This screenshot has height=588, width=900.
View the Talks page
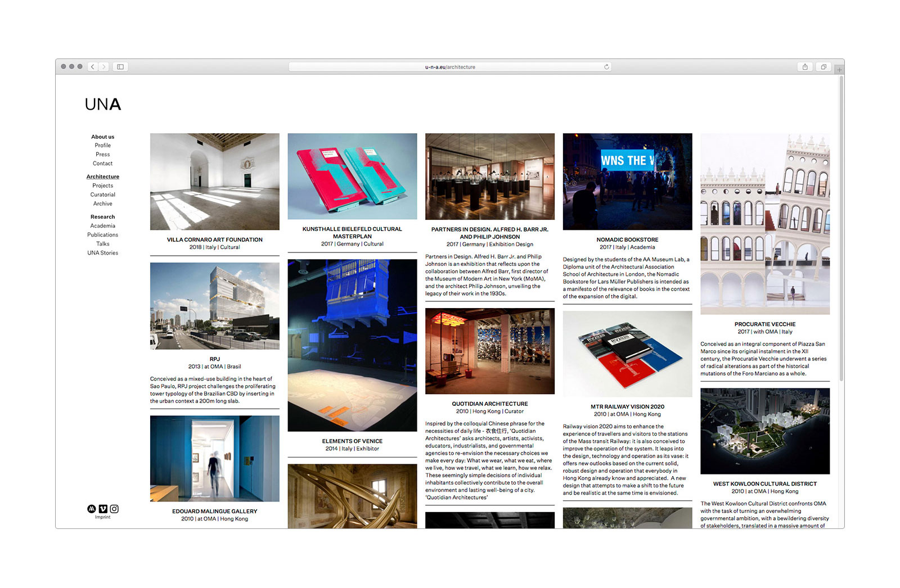pos(103,244)
